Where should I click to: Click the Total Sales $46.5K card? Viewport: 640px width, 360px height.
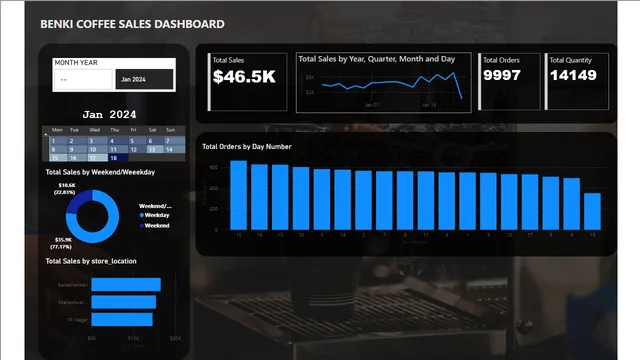(248, 82)
